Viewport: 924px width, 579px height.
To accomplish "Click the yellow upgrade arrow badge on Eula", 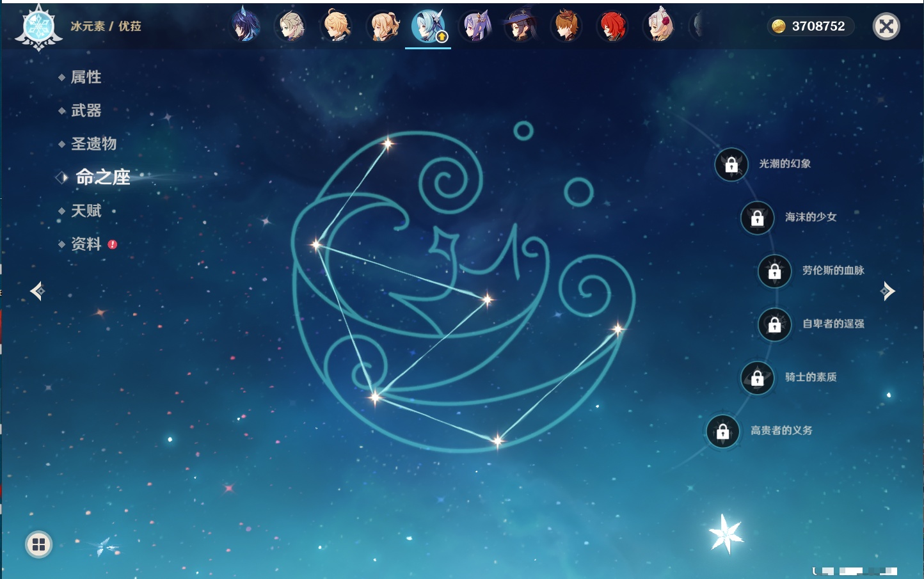I will [x=442, y=37].
